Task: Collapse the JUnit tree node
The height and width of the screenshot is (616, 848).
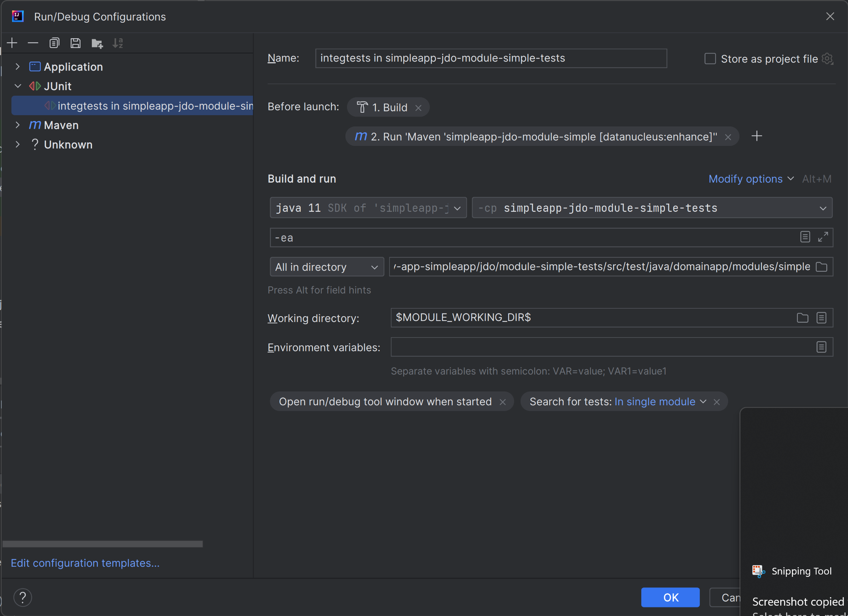Action: 18,86
